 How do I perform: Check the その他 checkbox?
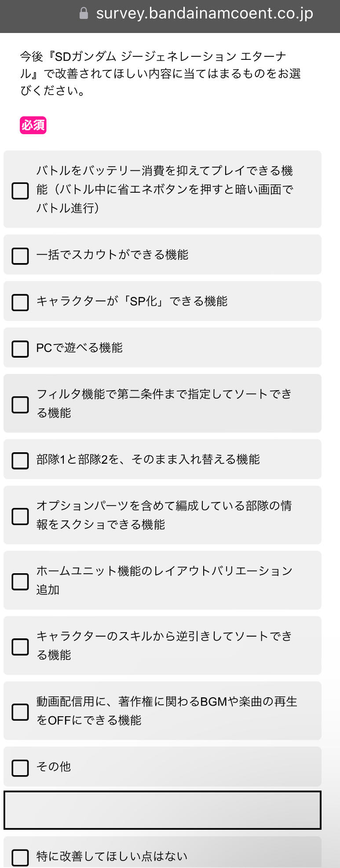click(20, 768)
